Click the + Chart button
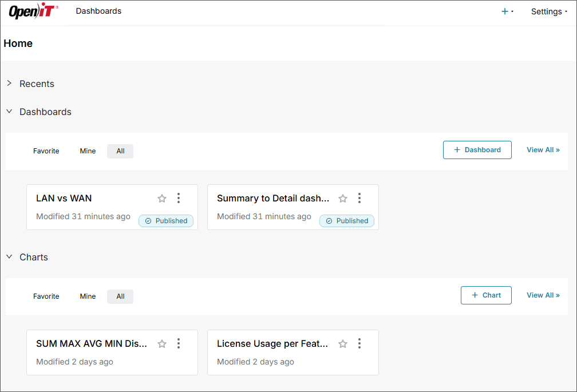Viewport: 577px width, 392px height. 486,295
